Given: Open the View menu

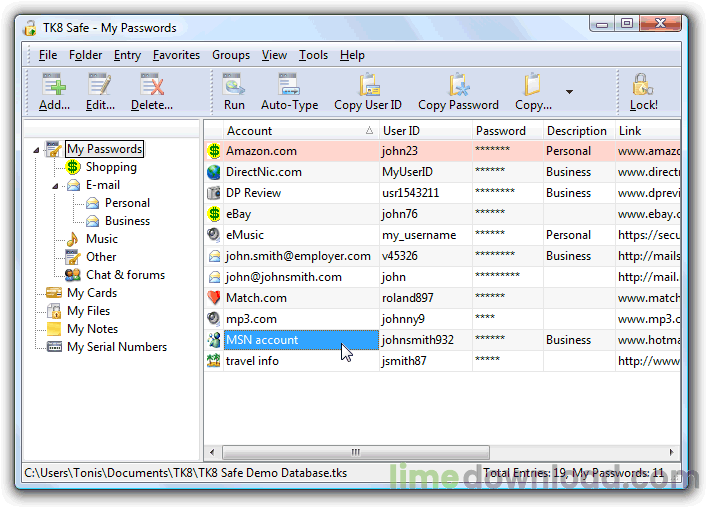Looking at the screenshot, I should click(274, 55).
